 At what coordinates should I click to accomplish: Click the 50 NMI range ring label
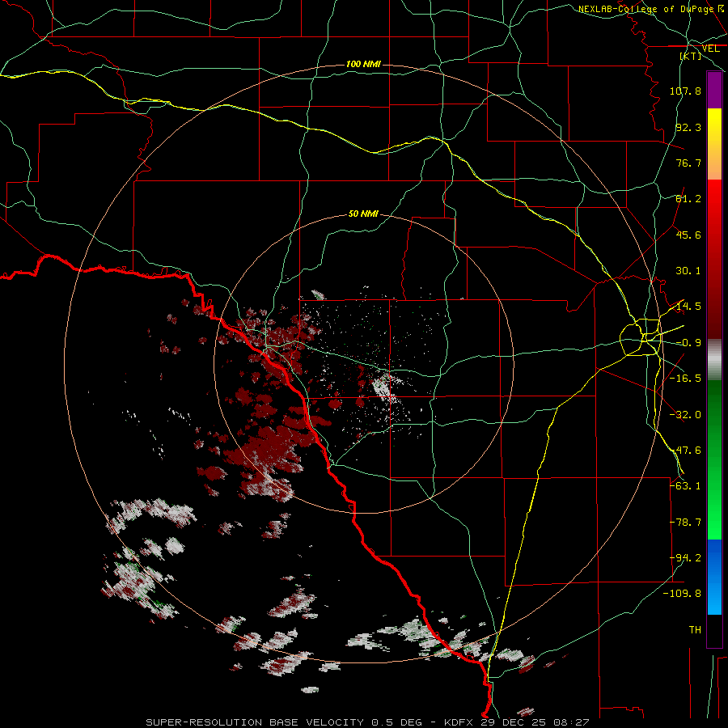click(x=363, y=214)
